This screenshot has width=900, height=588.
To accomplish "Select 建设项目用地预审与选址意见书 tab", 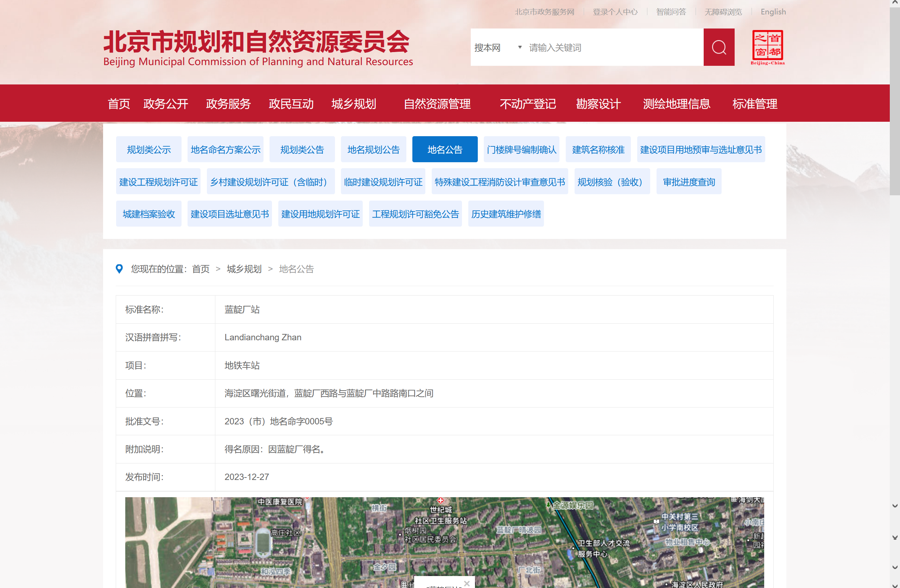I will click(701, 149).
